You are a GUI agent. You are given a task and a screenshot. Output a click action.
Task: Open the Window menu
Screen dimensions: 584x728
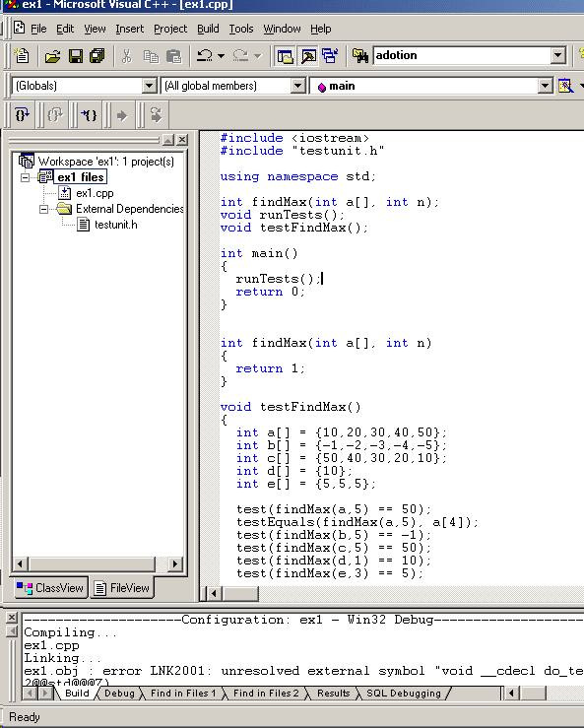[282, 29]
